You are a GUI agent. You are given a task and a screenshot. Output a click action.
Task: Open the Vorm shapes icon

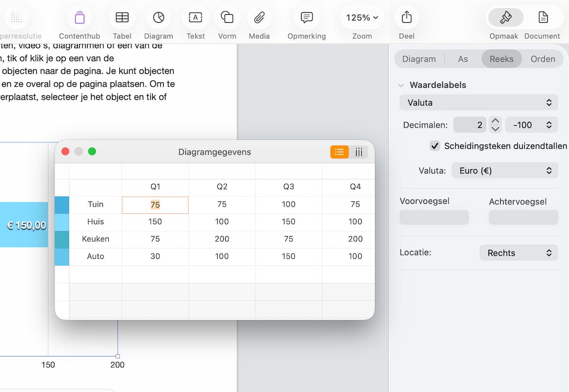tap(227, 18)
